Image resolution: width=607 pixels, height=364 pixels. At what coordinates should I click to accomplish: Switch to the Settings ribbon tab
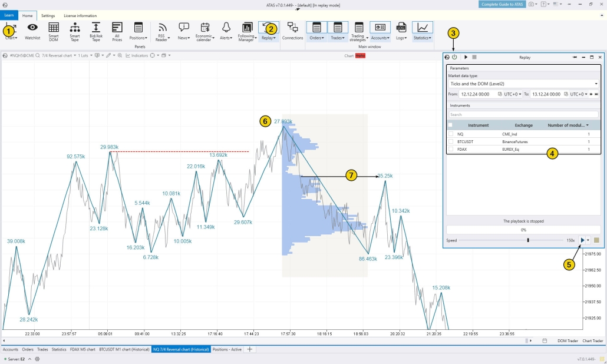coord(48,15)
